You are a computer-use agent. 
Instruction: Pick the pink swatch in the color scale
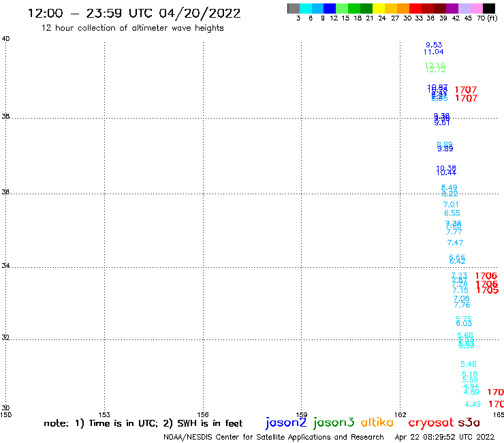pos(476,8)
